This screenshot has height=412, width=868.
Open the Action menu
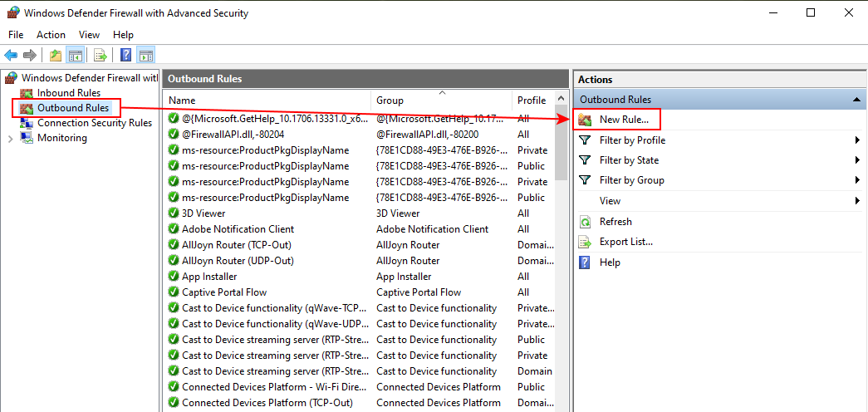coord(51,34)
